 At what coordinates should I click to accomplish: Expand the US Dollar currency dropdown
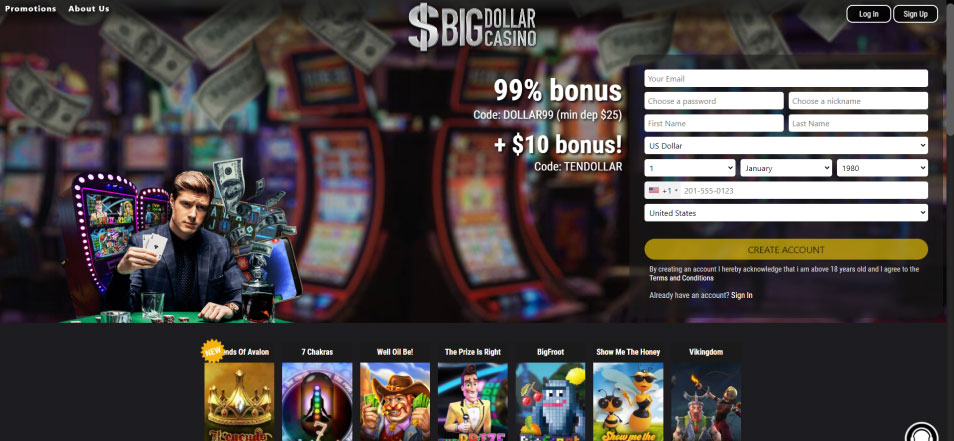786,145
